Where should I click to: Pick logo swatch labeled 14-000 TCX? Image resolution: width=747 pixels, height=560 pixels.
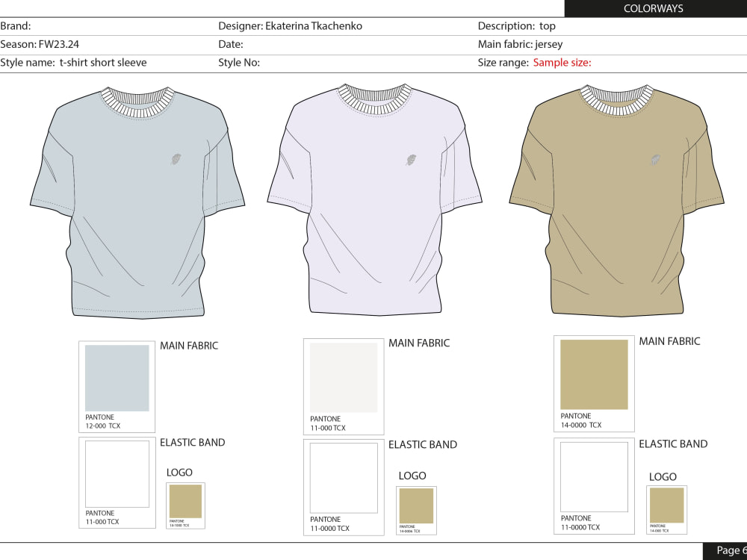pos(667,505)
